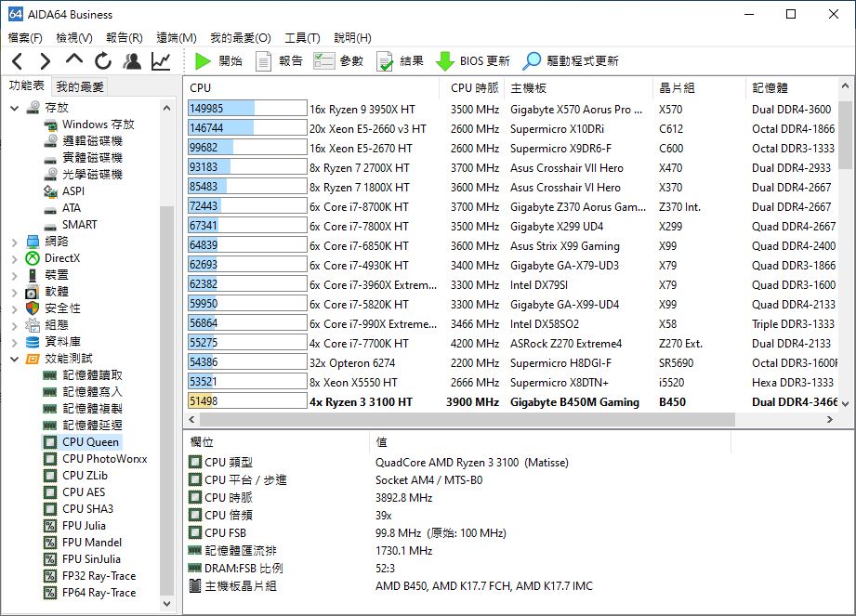Click the line graph icon in toolbar
This screenshot has height=616, width=856.
(x=161, y=61)
